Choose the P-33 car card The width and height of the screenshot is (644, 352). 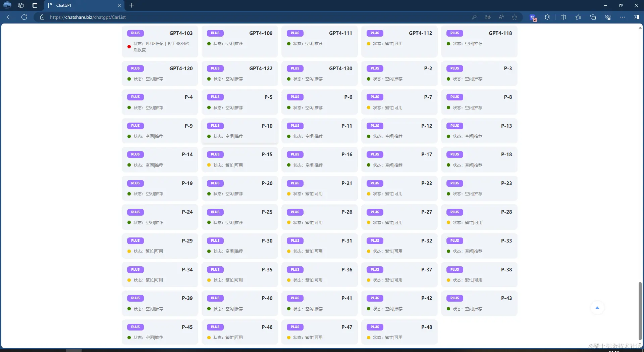tap(479, 246)
